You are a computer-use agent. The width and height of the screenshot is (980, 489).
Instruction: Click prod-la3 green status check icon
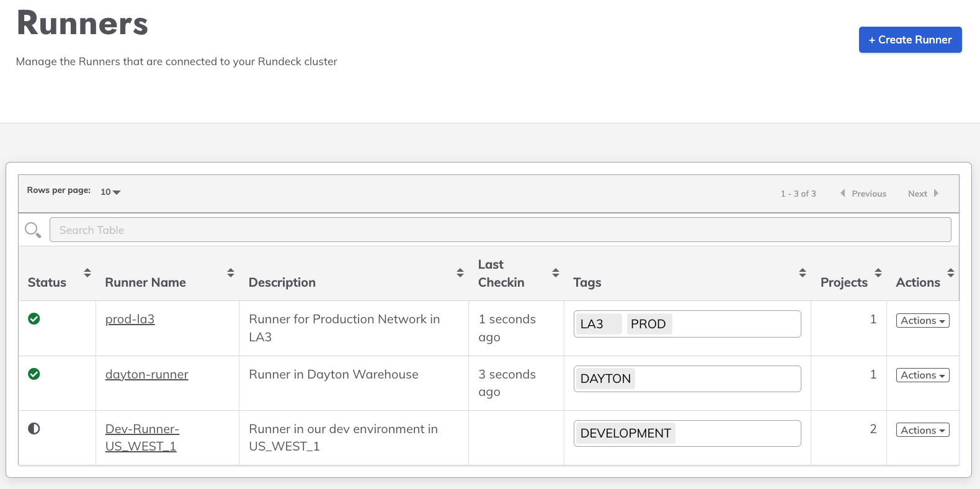point(34,319)
